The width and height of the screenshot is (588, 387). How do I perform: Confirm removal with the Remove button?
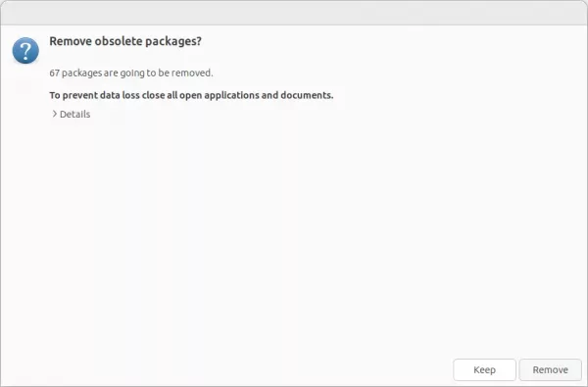point(550,369)
